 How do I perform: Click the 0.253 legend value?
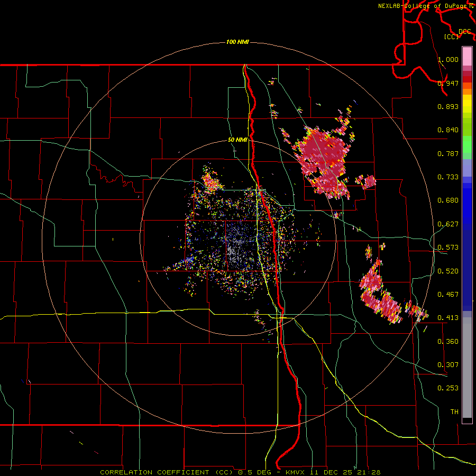coord(448,388)
